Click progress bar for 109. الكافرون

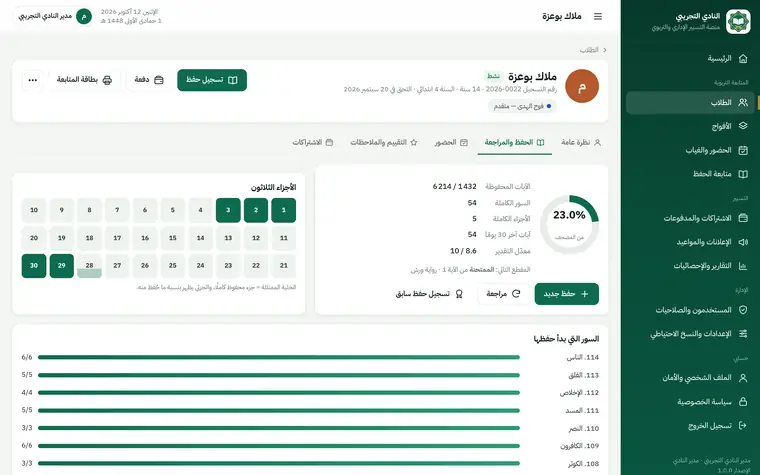point(279,446)
